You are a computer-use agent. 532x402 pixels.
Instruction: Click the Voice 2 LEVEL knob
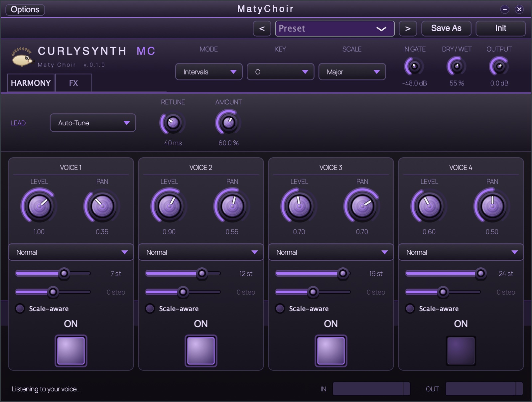(x=169, y=206)
